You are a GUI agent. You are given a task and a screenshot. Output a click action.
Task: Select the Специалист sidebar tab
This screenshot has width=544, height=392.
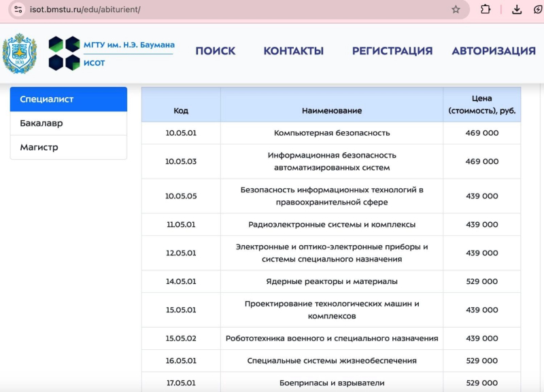coord(68,99)
